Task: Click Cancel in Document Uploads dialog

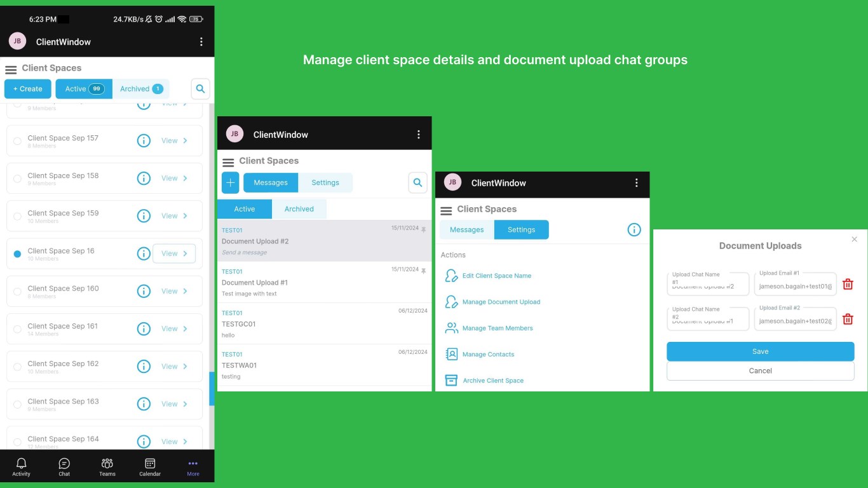Action: pos(761,371)
